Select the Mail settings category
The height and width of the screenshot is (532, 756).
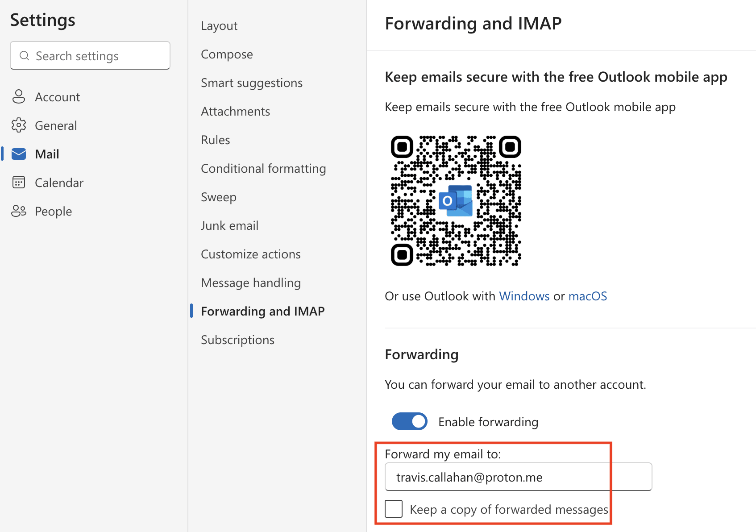[47, 154]
